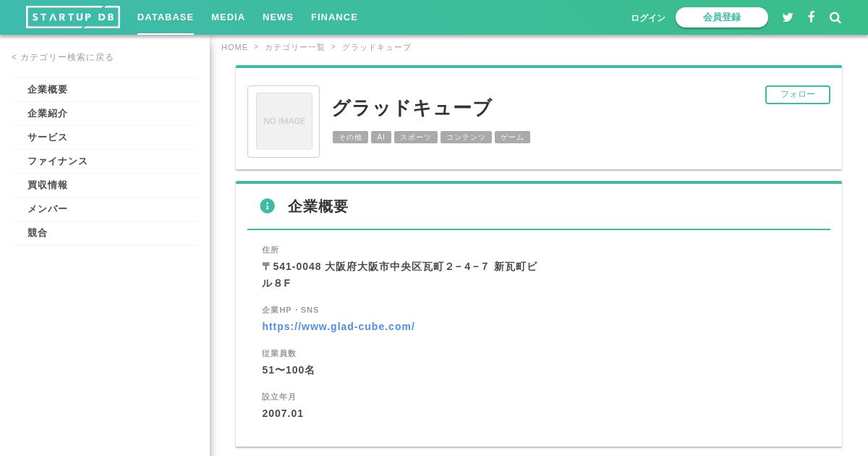Click HOME in breadcrumb

(x=234, y=47)
